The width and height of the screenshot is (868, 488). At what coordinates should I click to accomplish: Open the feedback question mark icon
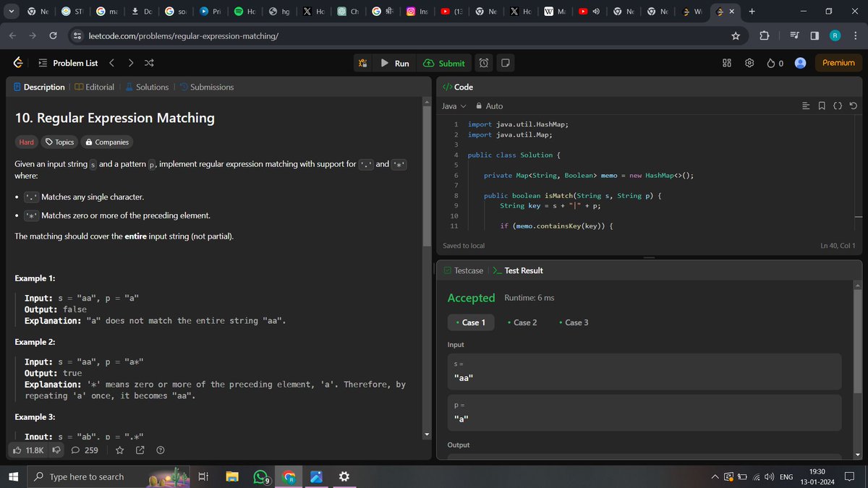tap(161, 450)
